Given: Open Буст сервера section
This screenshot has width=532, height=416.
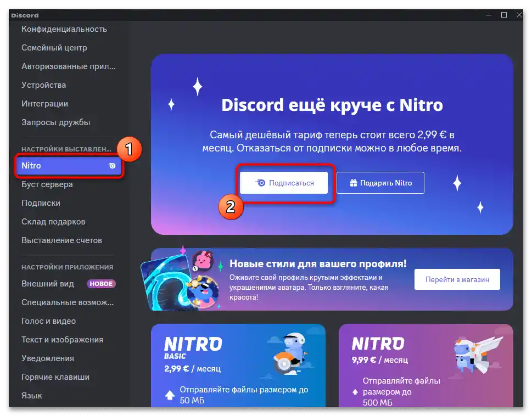Looking at the screenshot, I should click(47, 184).
